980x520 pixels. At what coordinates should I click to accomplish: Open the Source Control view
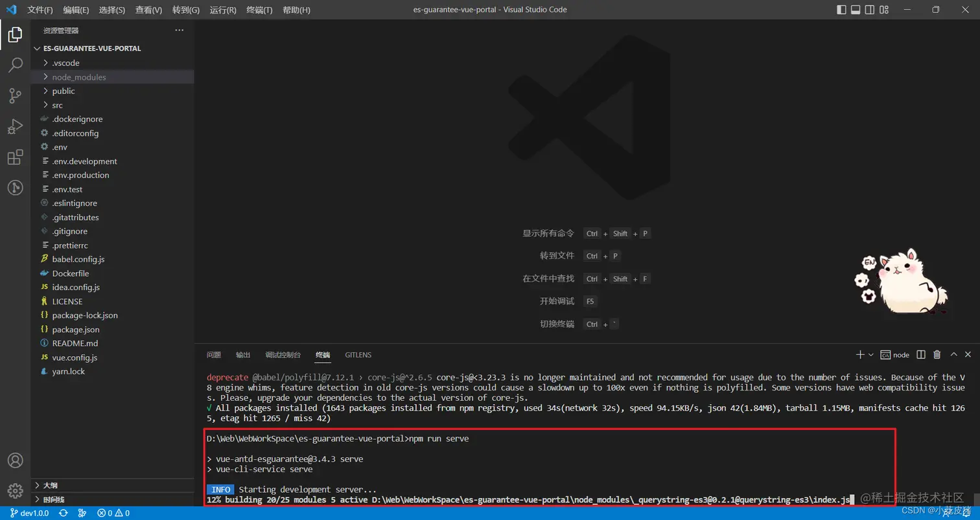pos(15,96)
